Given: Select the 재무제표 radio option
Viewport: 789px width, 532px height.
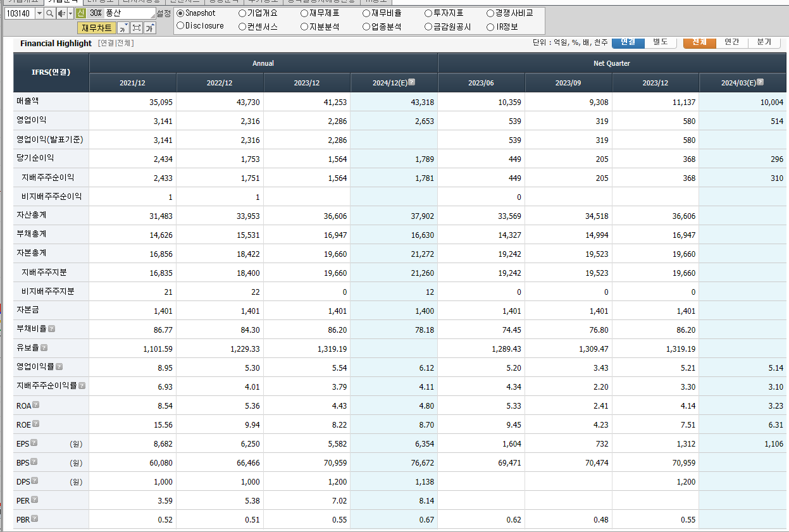Looking at the screenshot, I should tap(304, 13).
